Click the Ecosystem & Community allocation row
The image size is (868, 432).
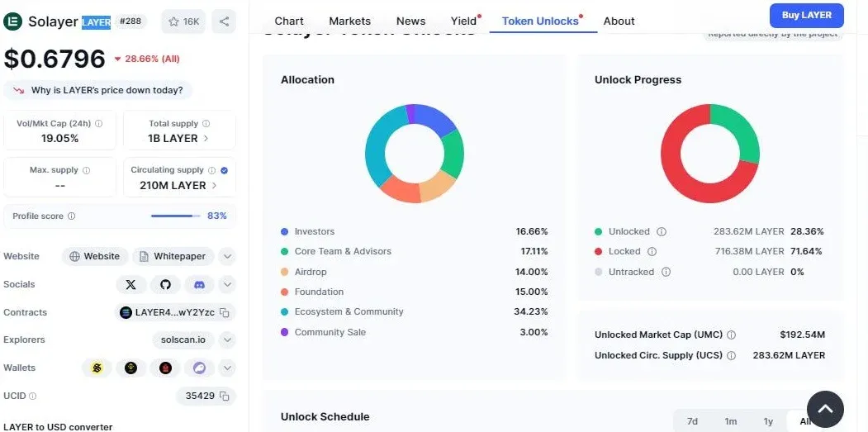414,311
